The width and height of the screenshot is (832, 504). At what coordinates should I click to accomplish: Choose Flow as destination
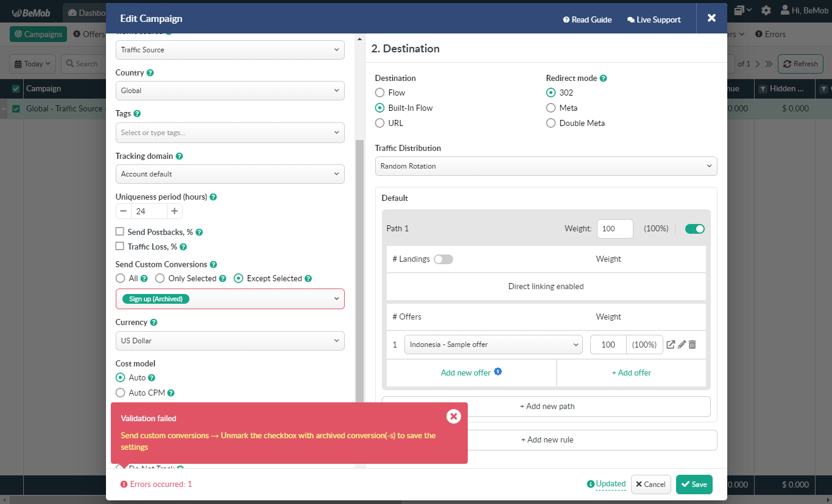coord(380,93)
